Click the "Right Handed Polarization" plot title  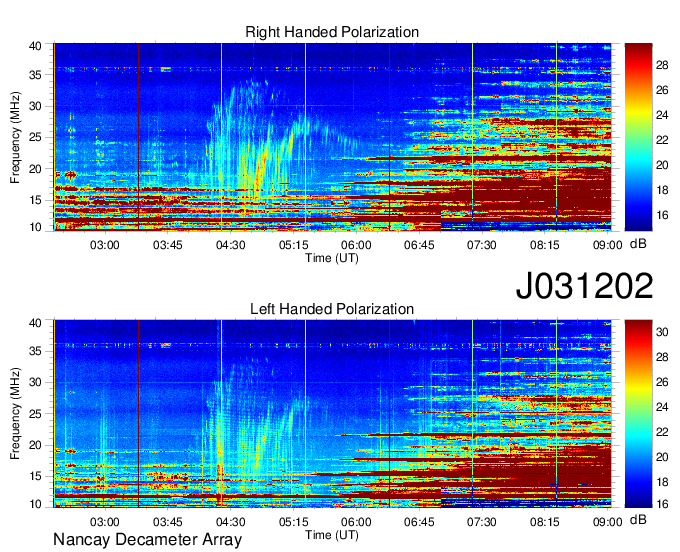tap(332, 32)
